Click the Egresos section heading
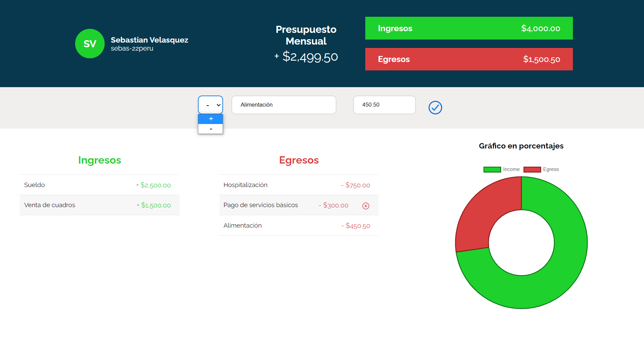This screenshot has height=362, width=644. point(299,160)
